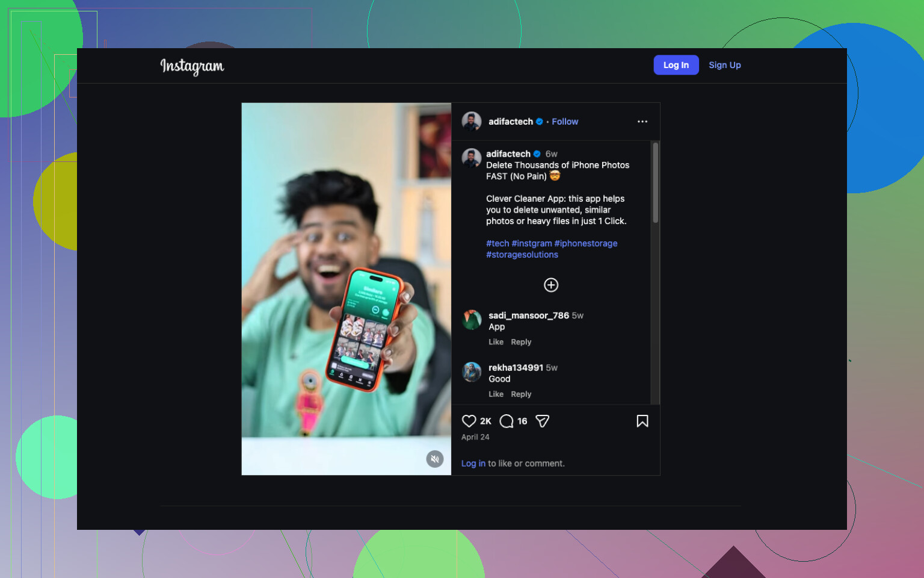Play the reel video of the man with phone
The width and height of the screenshot is (924, 578).
[346, 289]
